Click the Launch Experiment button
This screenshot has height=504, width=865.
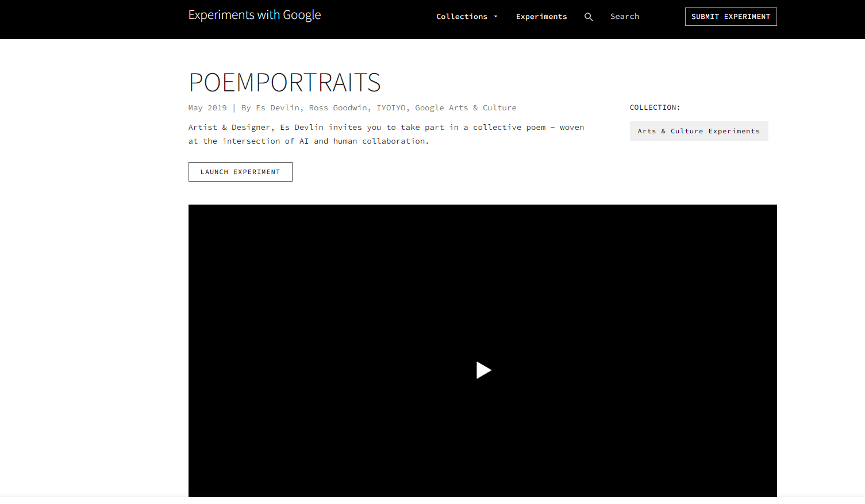[240, 172]
